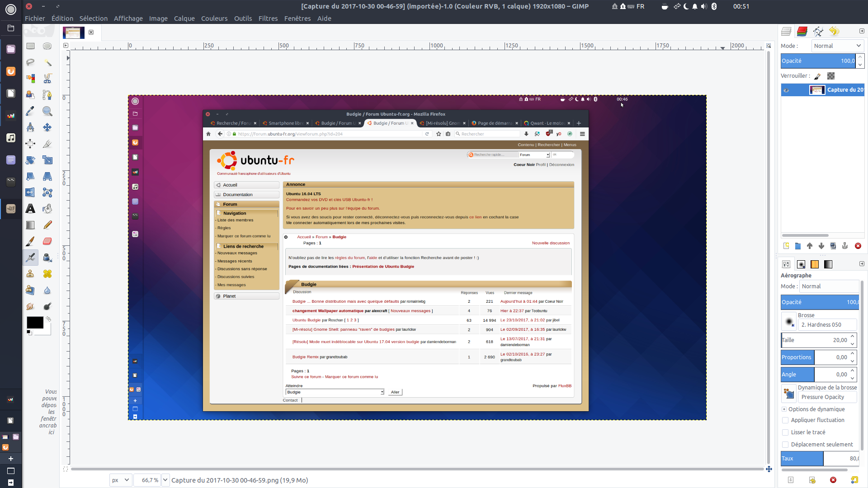This screenshot has width=868, height=488.
Task: Select the Zoom magnifier tool
Action: coord(47,111)
